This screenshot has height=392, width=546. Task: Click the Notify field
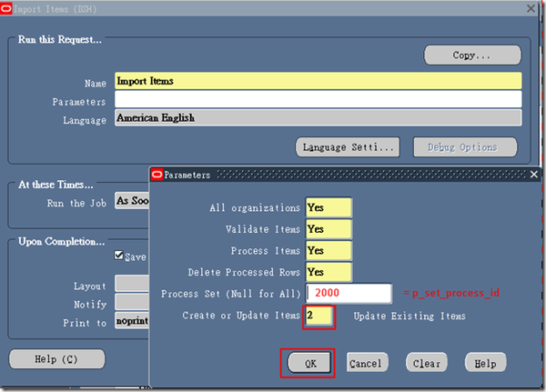(132, 301)
